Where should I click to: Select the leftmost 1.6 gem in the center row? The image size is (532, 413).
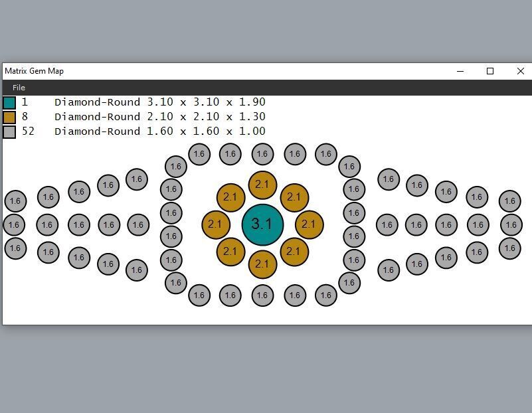click(14, 225)
